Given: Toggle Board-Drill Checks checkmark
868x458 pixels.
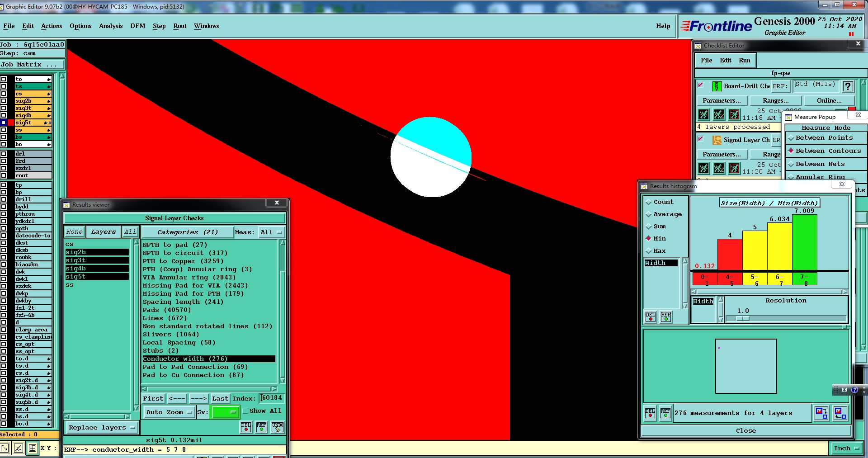Looking at the screenshot, I should tap(701, 85).
